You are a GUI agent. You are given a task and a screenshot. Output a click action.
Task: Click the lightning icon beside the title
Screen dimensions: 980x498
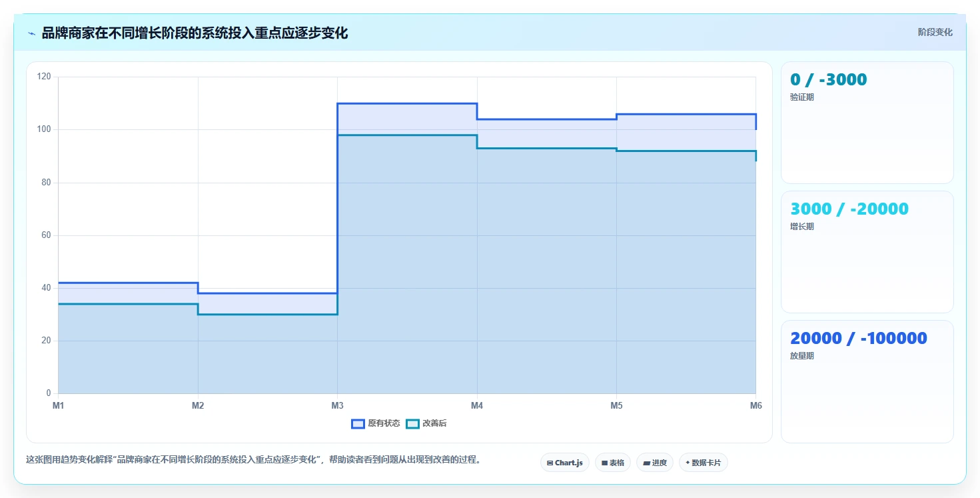(x=31, y=33)
